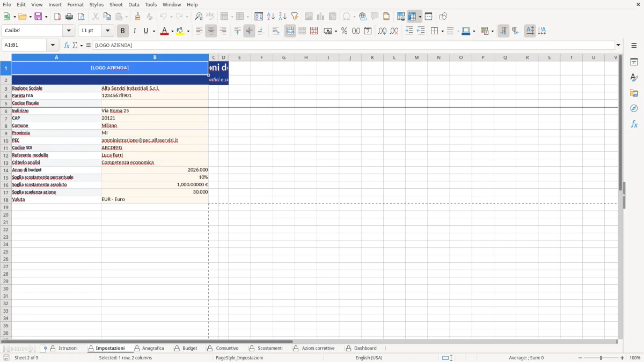Click into the formula input line
The height and width of the screenshot is (362, 644).
point(354,45)
